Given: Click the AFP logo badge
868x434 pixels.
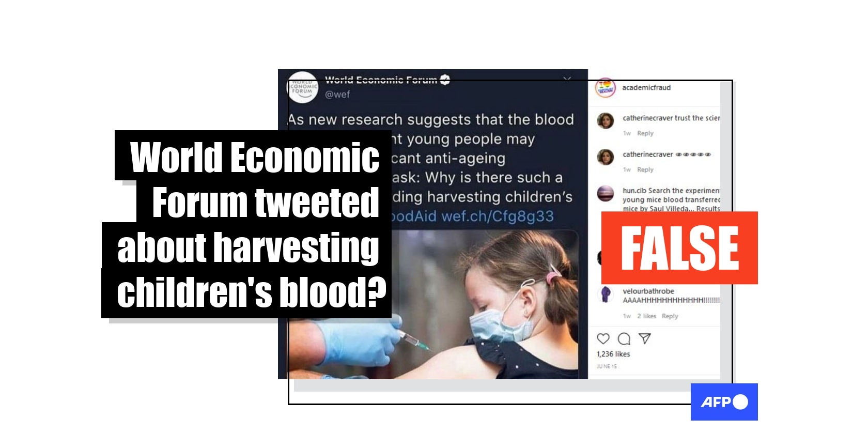Looking at the screenshot, I should (x=724, y=402).
